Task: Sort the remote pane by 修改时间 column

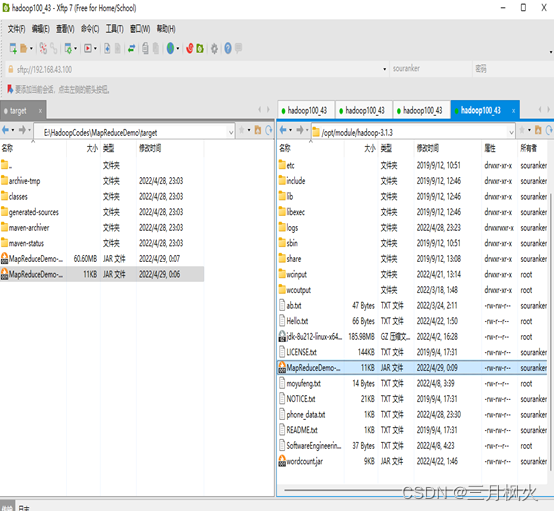Action: 447,148
